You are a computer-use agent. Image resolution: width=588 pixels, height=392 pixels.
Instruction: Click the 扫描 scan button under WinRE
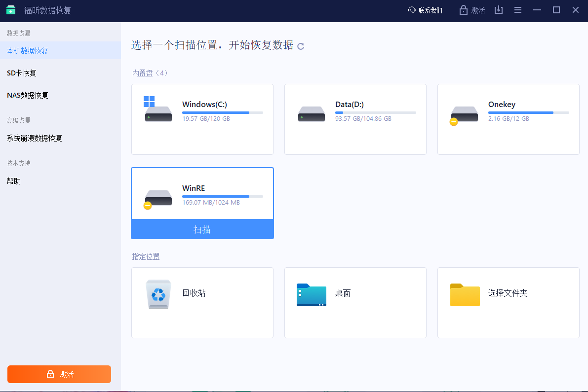(x=202, y=229)
